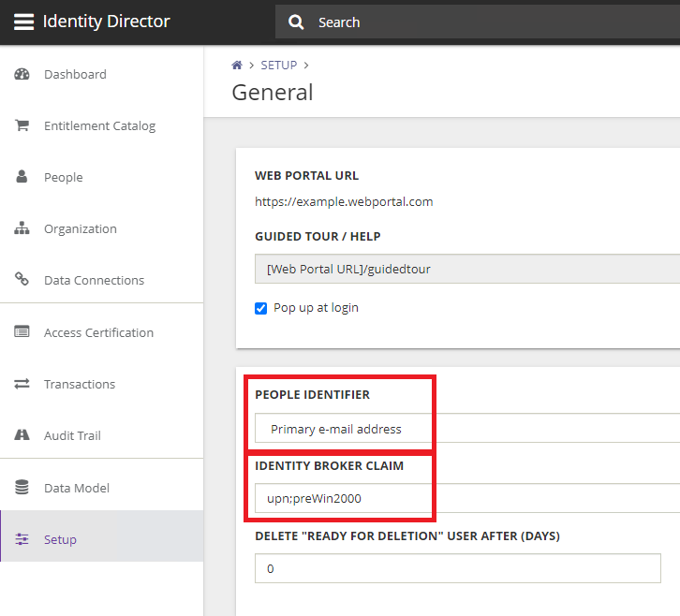The height and width of the screenshot is (616, 680).
Task: Click the home icon in breadcrumb
Action: tap(237, 66)
